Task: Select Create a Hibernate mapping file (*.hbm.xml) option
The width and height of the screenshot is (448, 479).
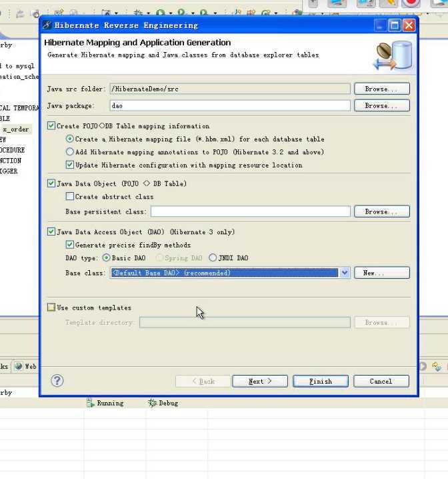Action: click(x=70, y=139)
